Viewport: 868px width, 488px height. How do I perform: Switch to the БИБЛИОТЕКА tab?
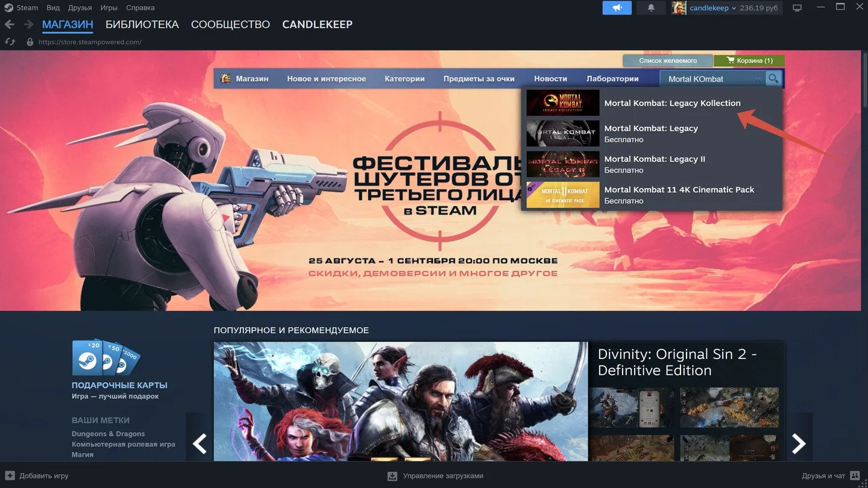coord(142,25)
